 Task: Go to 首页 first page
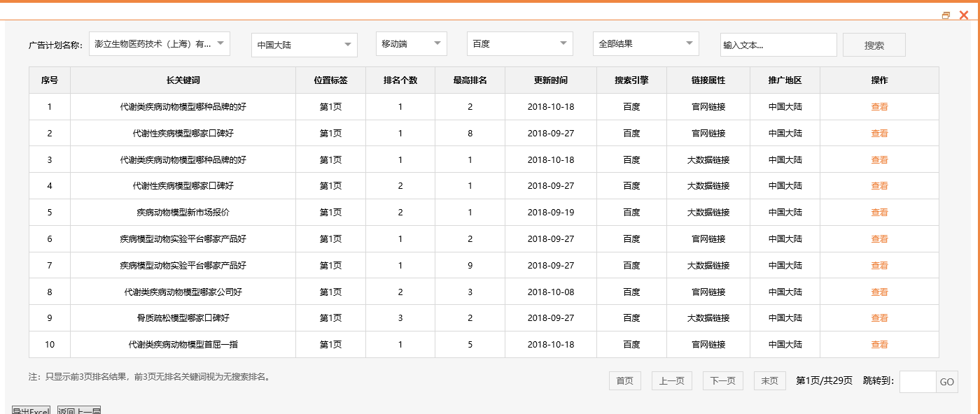[x=624, y=381]
